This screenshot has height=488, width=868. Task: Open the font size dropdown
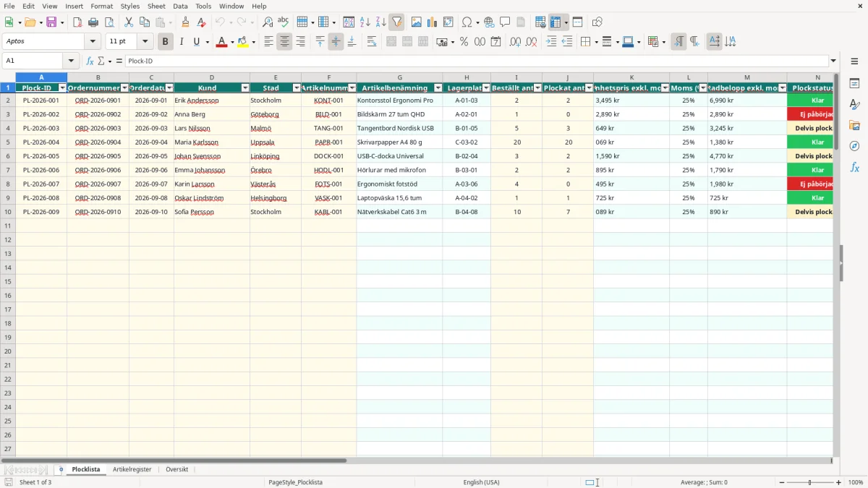[145, 42]
